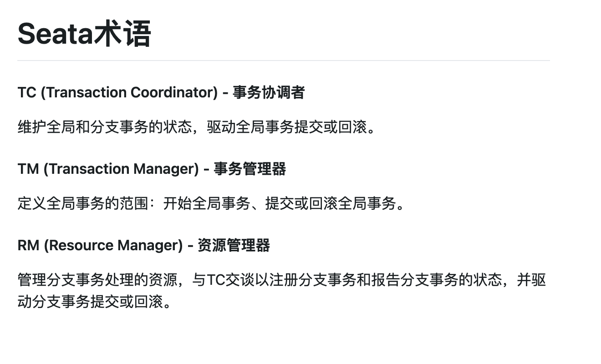601x364 pixels.
Task: Click the horizontal divider under the title
Action: tap(283, 60)
